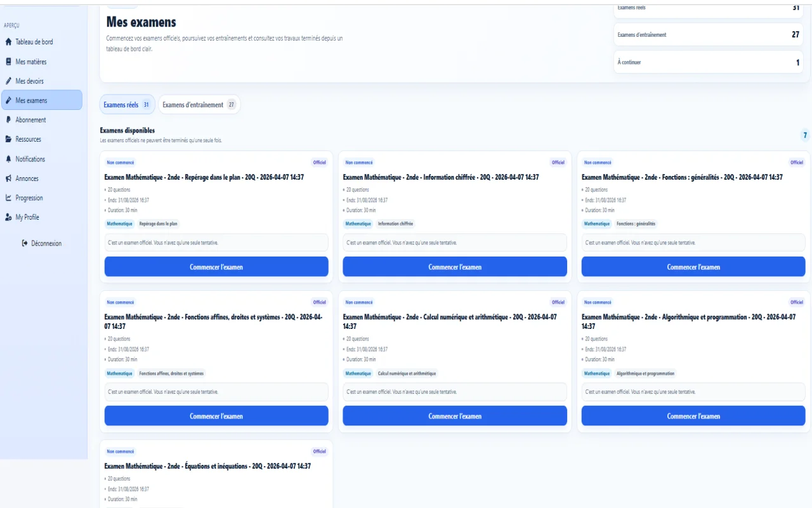Click the Information chiffrée topic tag

[x=395, y=224]
